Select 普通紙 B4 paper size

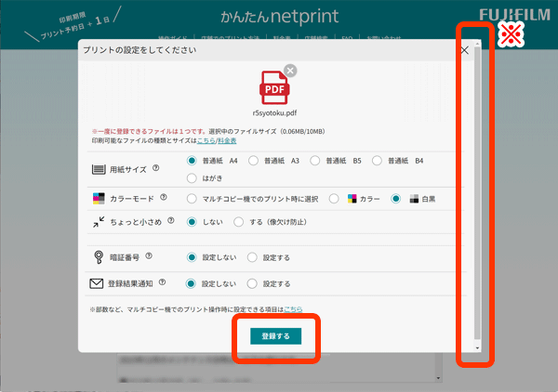click(x=377, y=161)
